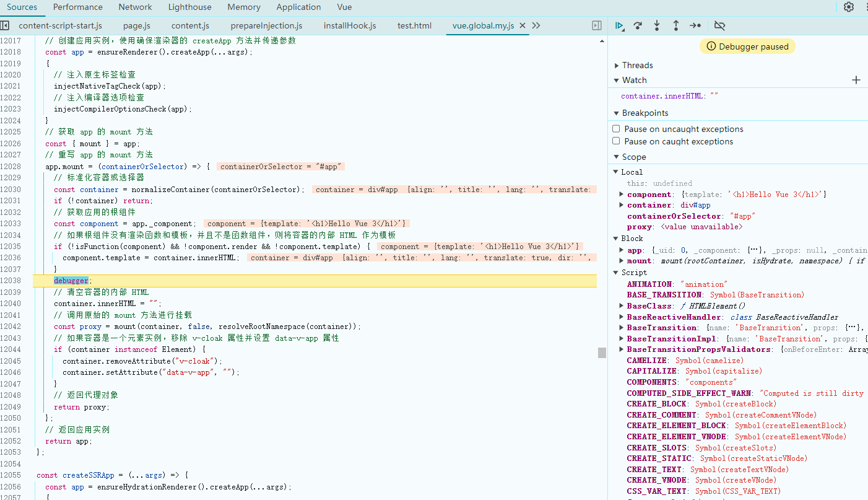This screenshot has height=500, width=868.
Task: Click the code editor vertical scrollbar thumb
Action: pos(601,353)
